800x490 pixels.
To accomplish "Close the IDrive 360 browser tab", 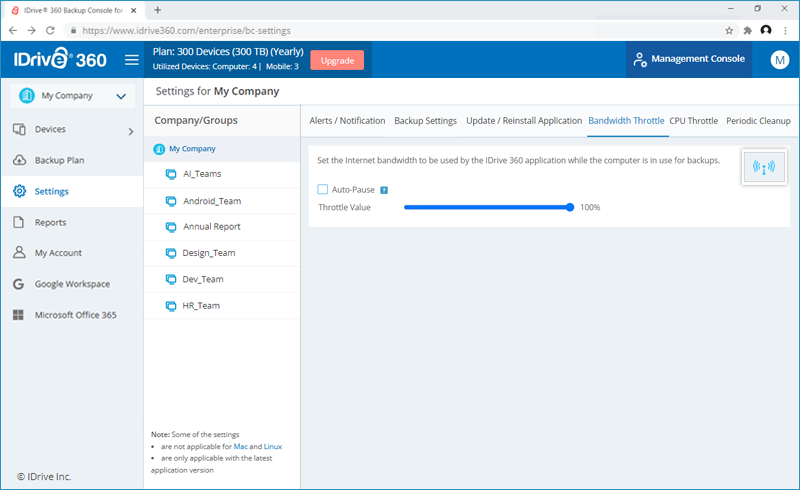I will [x=134, y=10].
